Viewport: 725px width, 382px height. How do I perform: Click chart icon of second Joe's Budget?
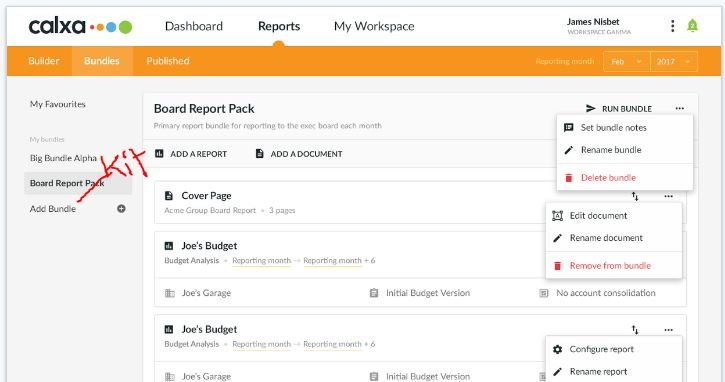click(x=169, y=329)
